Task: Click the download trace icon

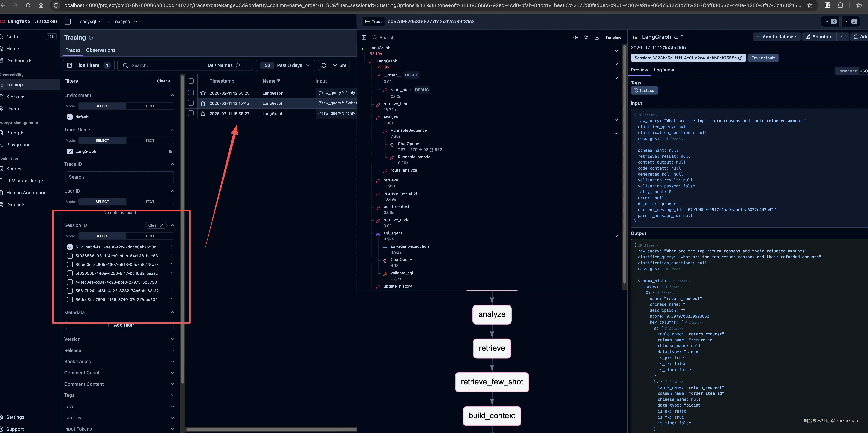Action: click(597, 37)
